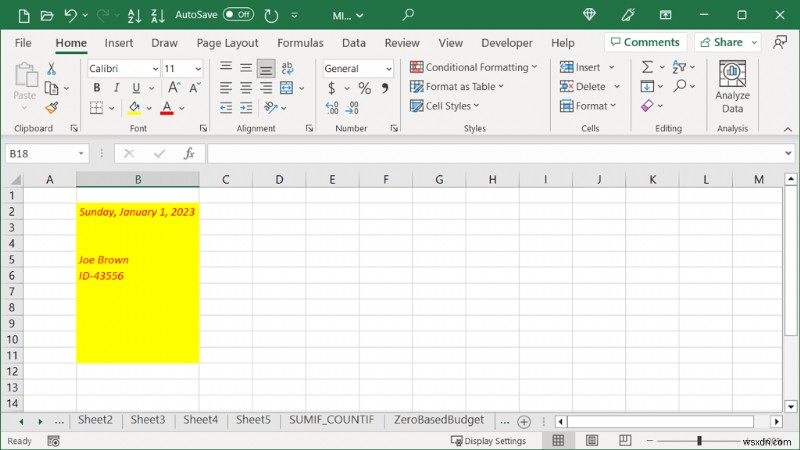Decrease indent icon
Image resolution: width=800 pixels, height=450 pixels.
coord(226,108)
